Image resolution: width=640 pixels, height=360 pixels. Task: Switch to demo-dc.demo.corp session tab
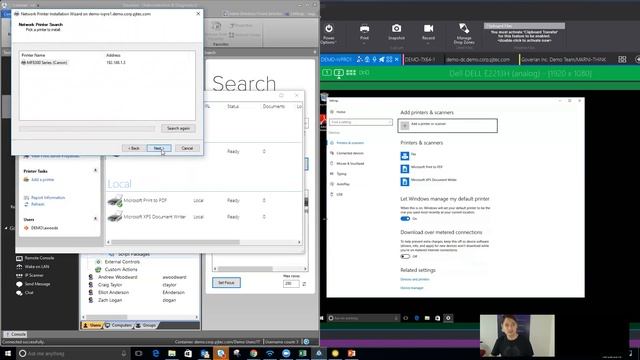[x=478, y=60]
